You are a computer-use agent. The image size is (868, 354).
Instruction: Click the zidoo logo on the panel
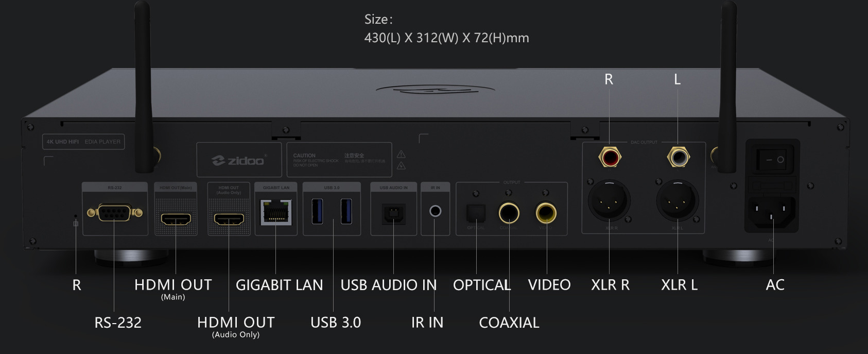pyautogui.click(x=239, y=161)
